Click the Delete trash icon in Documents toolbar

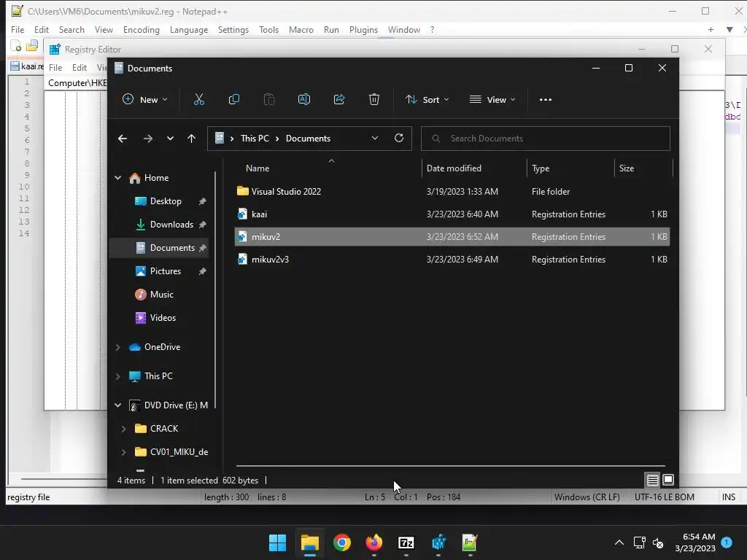374,99
